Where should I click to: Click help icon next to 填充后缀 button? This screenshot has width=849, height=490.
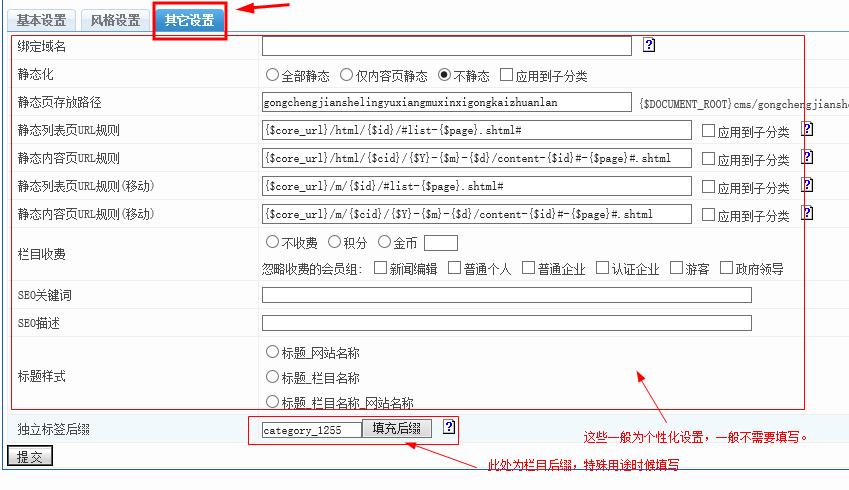coord(449,427)
